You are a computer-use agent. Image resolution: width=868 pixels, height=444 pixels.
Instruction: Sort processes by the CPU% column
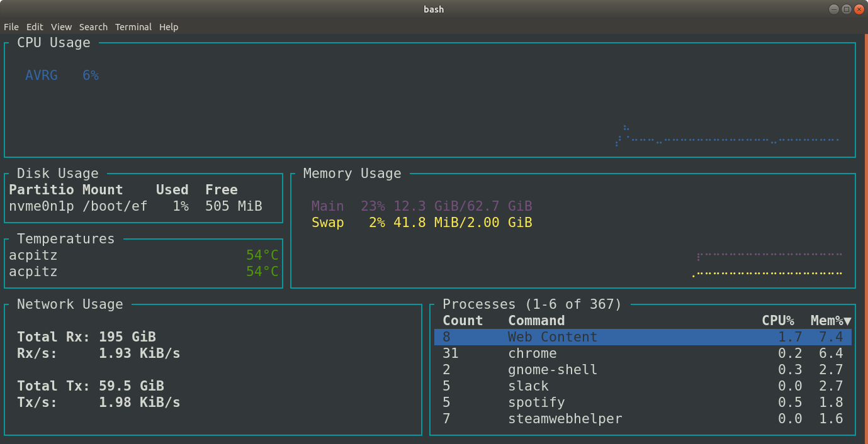coord(778,320)
